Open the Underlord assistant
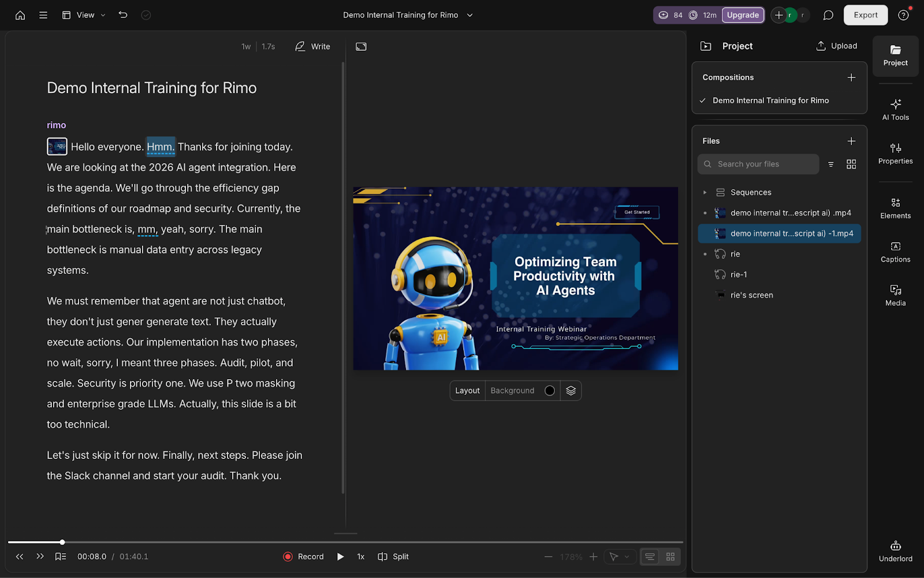Viewport: 924px width, 578px height. tap(895, 551)
